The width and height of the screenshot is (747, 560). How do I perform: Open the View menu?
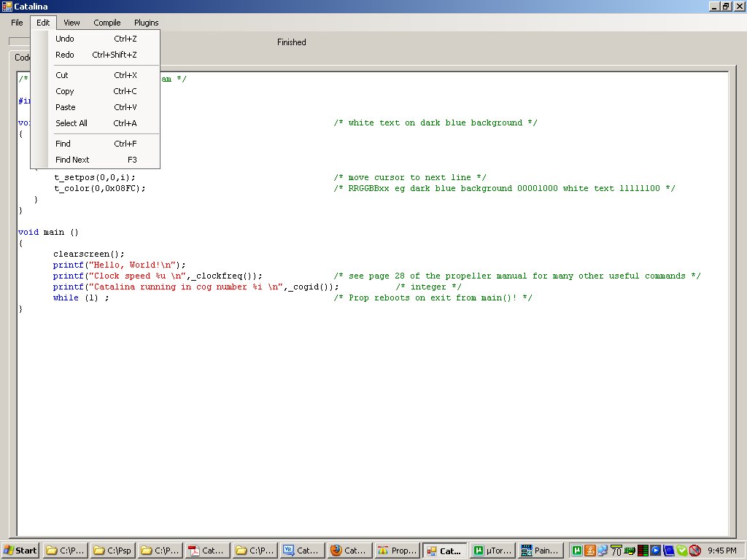(71, 23)
